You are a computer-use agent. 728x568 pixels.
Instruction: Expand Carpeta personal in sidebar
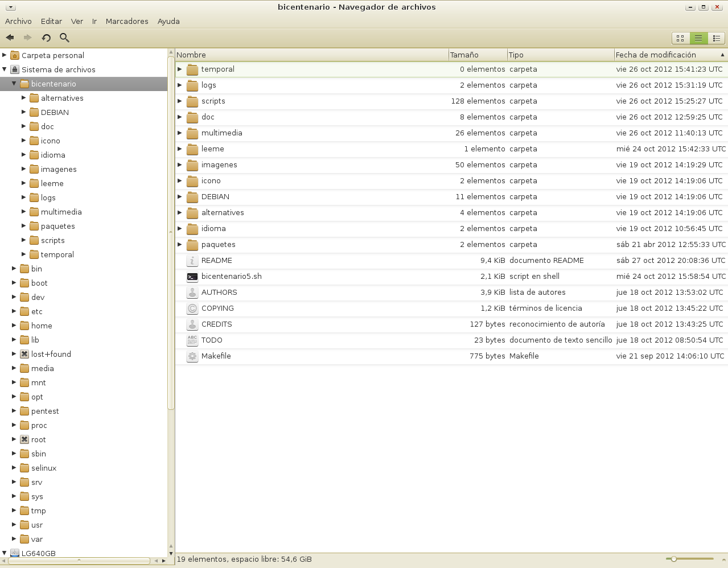(5, 55)
